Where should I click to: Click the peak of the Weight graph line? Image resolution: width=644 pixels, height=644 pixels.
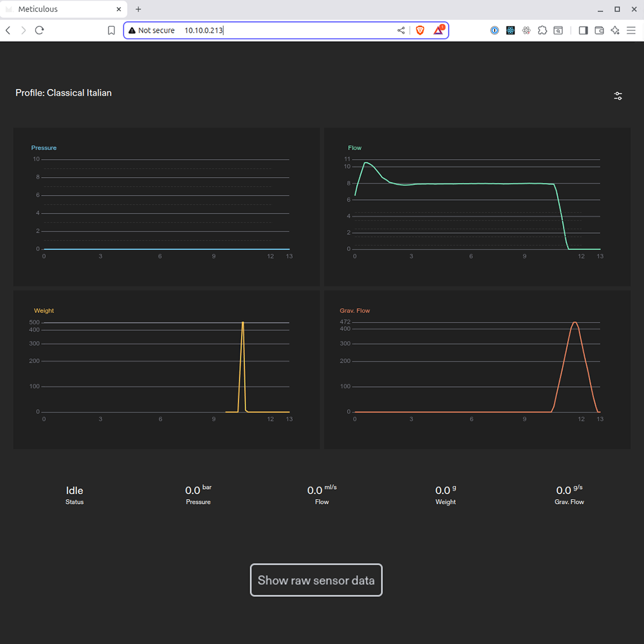(x=243, y=323)
